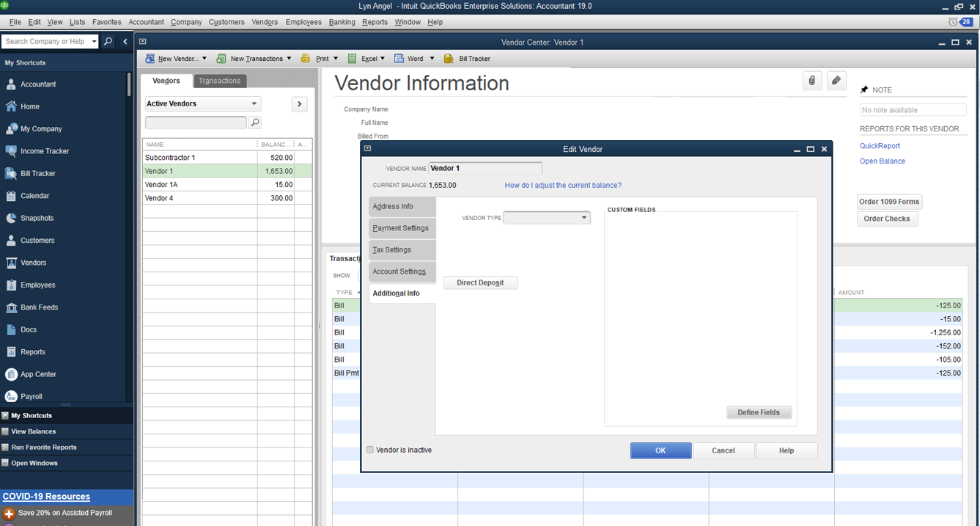Open the QuickReport link for this vendor

(x=879, y=146)
